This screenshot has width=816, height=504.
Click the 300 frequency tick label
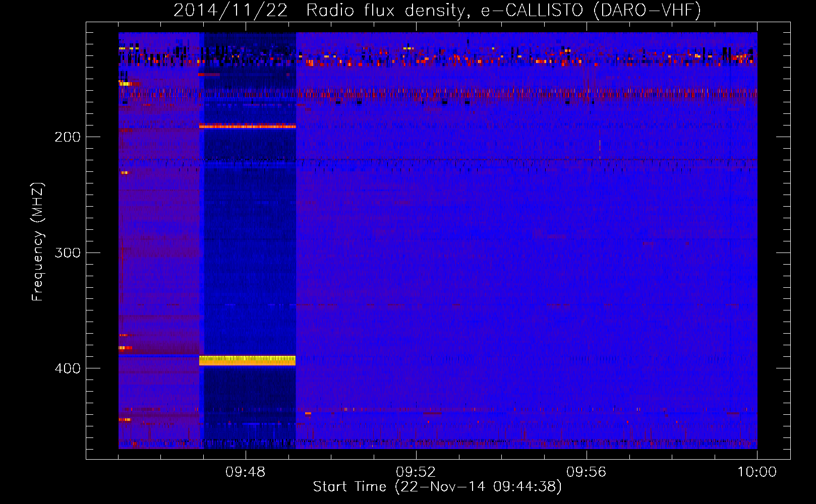pos(68,253)
